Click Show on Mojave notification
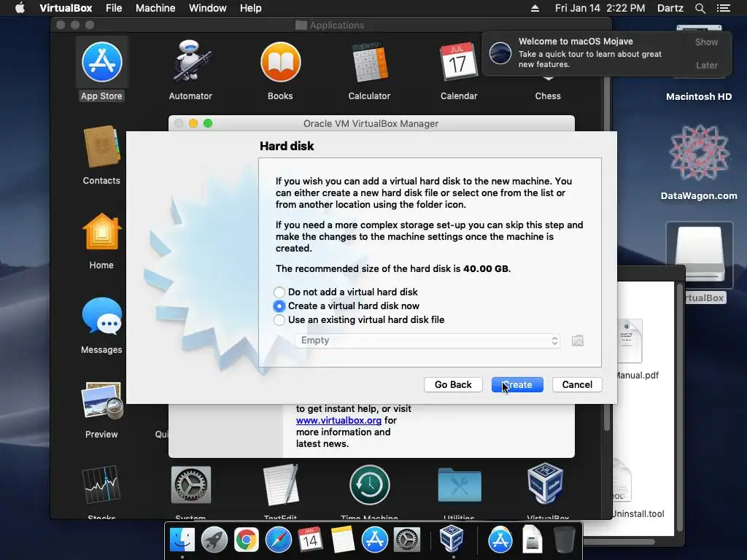747x560 pixels. click(706, 42)
